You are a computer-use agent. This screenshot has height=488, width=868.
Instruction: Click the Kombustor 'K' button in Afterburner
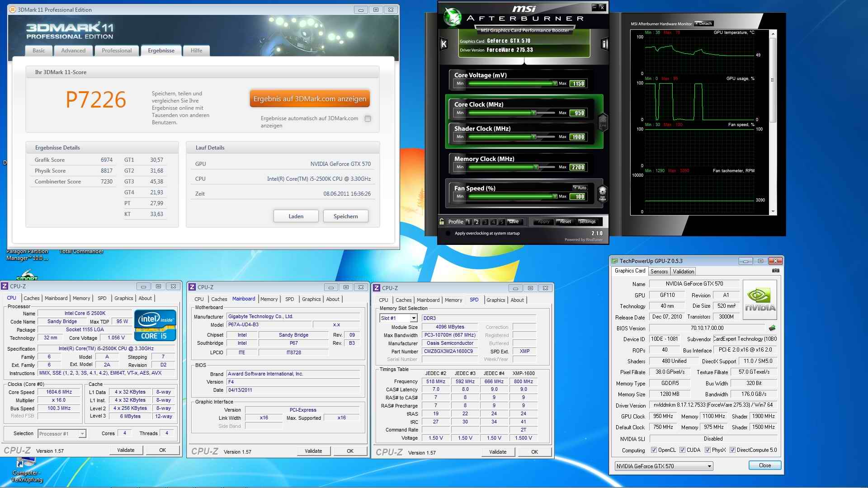click(x=443, y=44)
